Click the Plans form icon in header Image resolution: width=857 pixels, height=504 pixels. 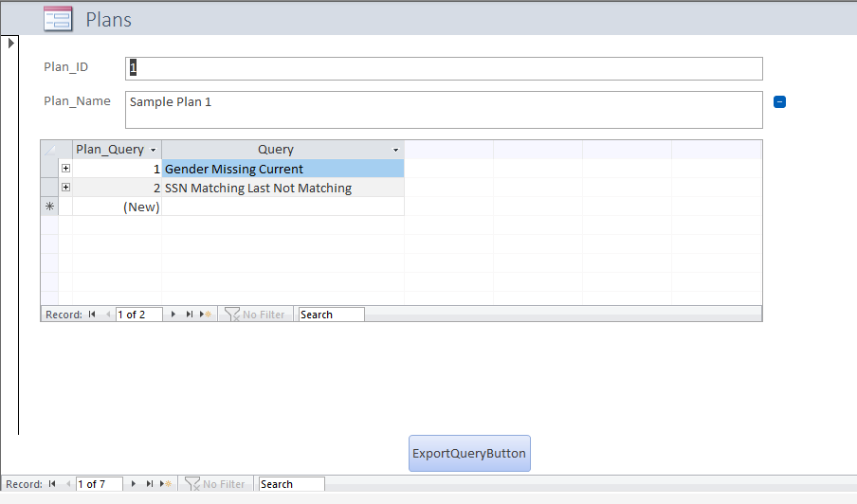[x=58, y=19]
